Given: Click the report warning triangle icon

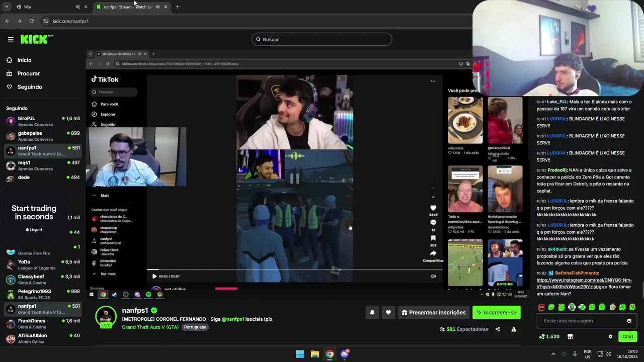Looking at the screenshot, I should [514, 329].
